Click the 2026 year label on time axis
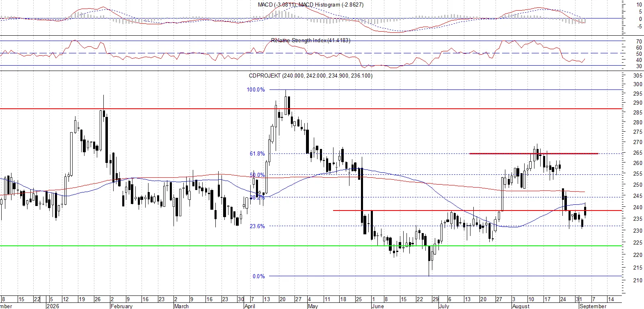 pyautogui.click(x=53, y=306)
